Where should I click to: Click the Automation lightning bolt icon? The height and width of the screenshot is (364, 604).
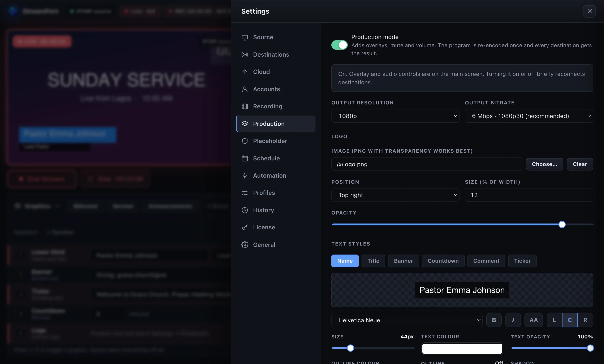tap(245, 175)
